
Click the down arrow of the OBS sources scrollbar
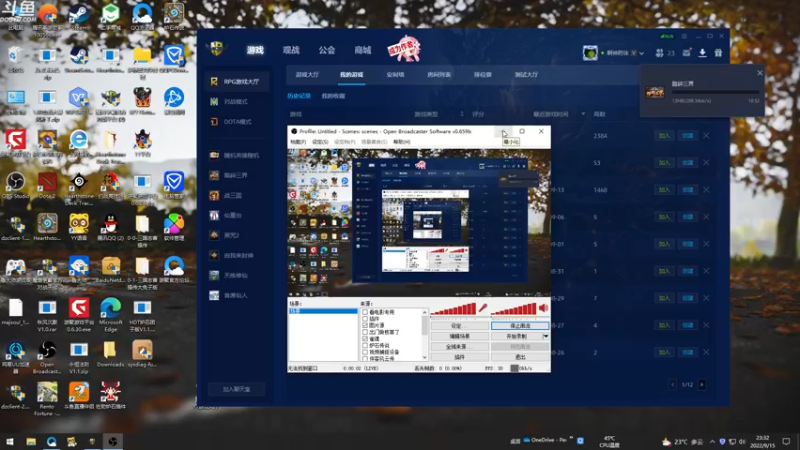[x=424, y=358]
